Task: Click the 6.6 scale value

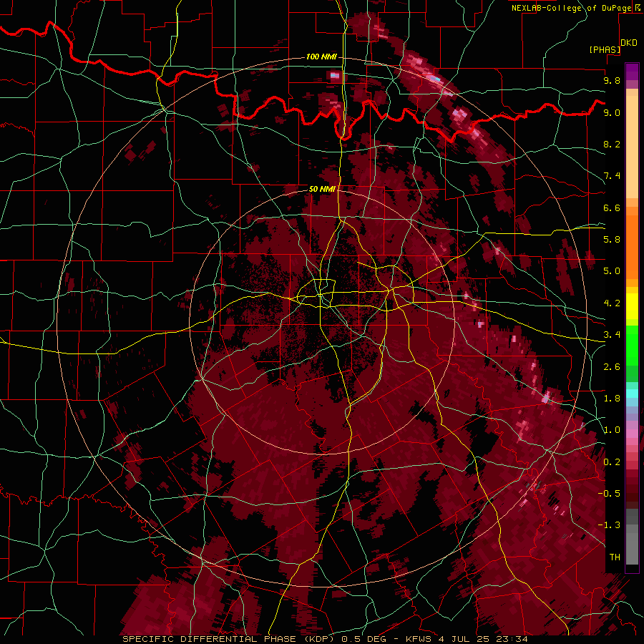Action: [x=612, y=208]
